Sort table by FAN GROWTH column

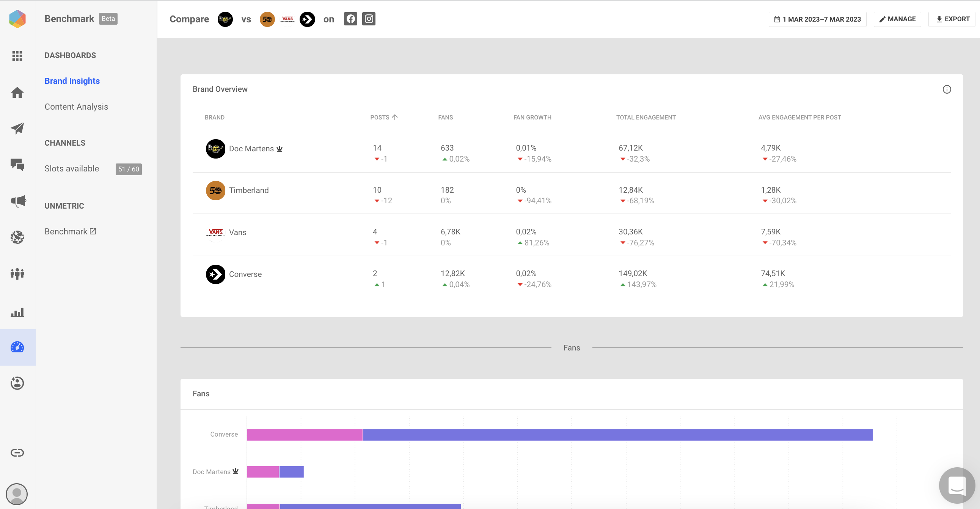tap(532, 118)
